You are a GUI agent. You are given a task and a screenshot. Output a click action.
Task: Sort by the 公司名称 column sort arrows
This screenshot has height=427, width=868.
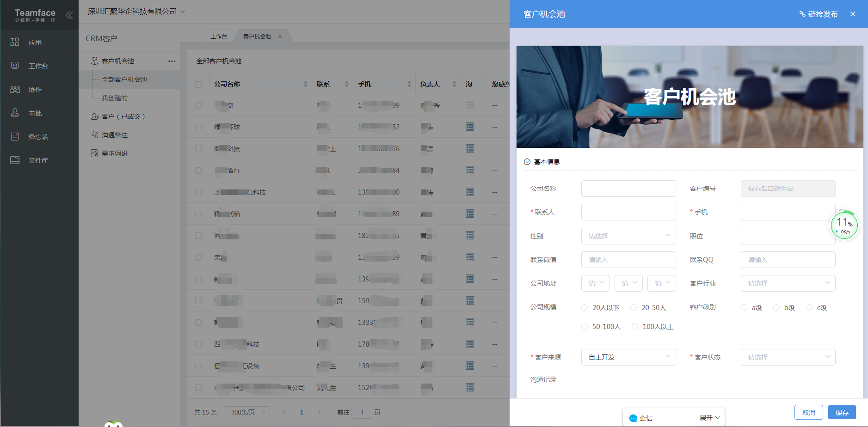pos(305,84)
